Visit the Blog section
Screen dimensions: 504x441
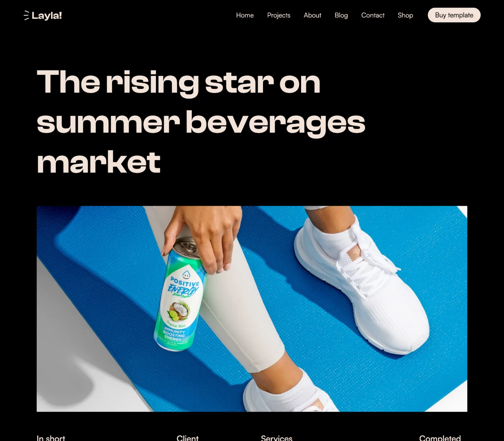pos(341,15)
